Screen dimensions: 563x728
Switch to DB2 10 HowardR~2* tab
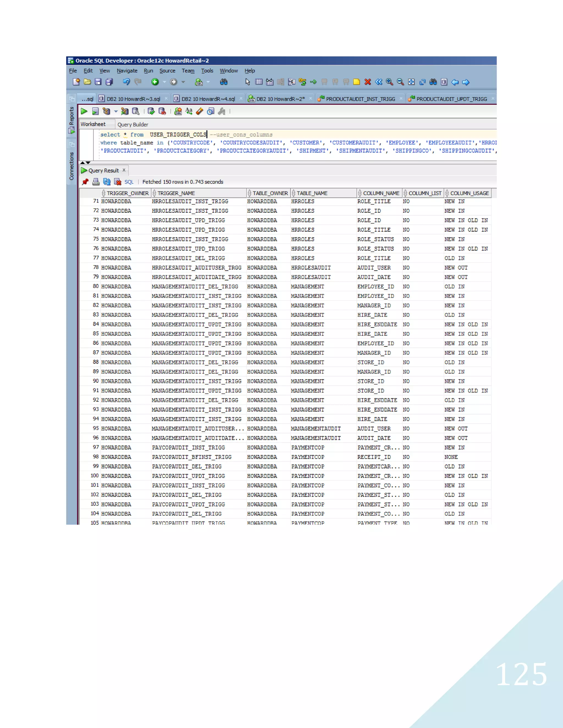280,99
